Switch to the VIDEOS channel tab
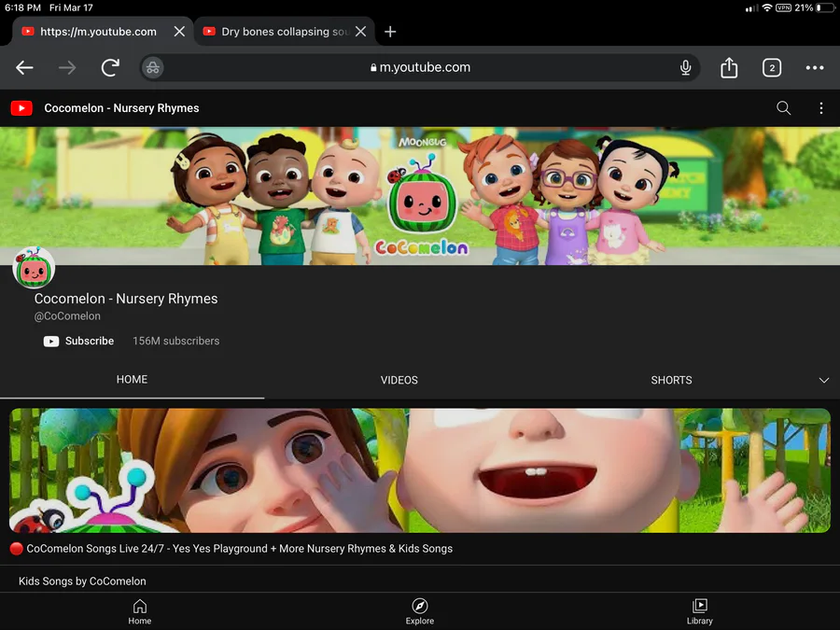This screenshot has height=630, width=840. point(399,380)
